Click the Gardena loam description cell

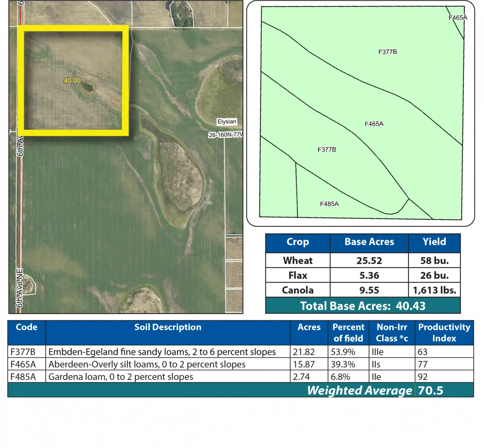click(x=121, y=377)
